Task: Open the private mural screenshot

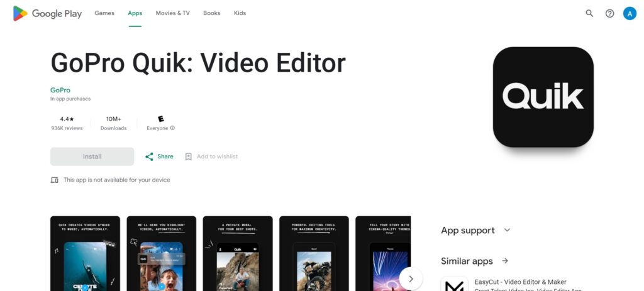Action: tap(238, 253)
